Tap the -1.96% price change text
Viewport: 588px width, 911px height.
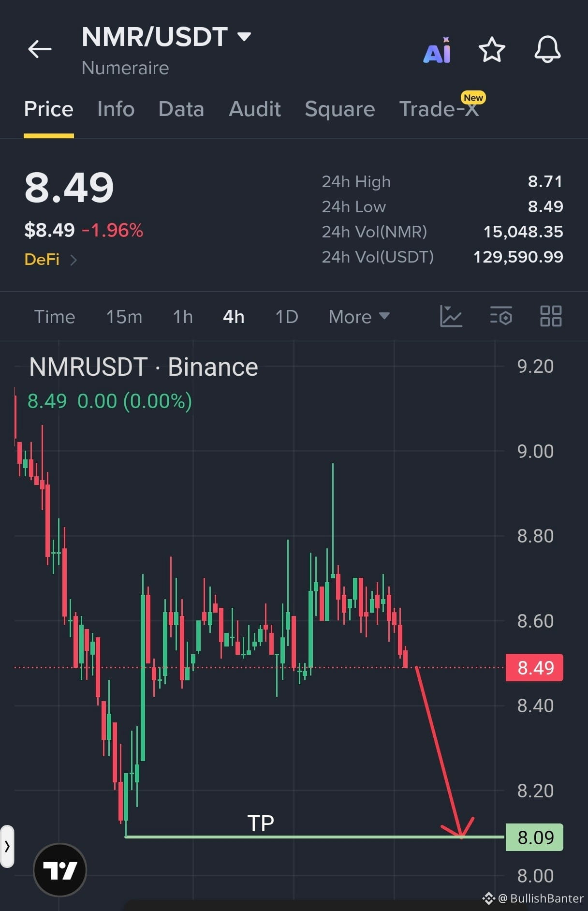coord(113,230)
